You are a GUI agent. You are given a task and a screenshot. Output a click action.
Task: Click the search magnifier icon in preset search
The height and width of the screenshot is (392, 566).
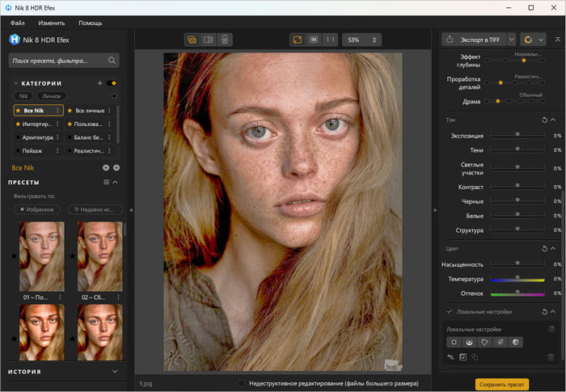[112, 60]
